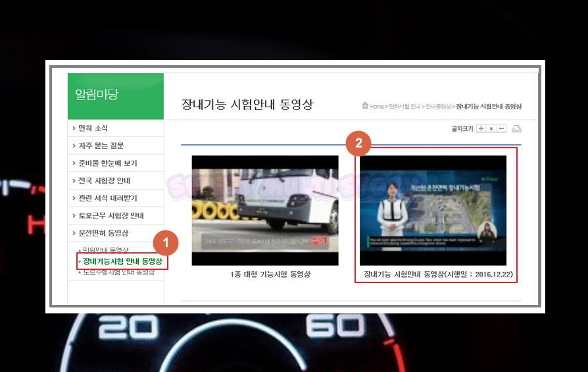Click the 글자크기 label

pos(462,129)
